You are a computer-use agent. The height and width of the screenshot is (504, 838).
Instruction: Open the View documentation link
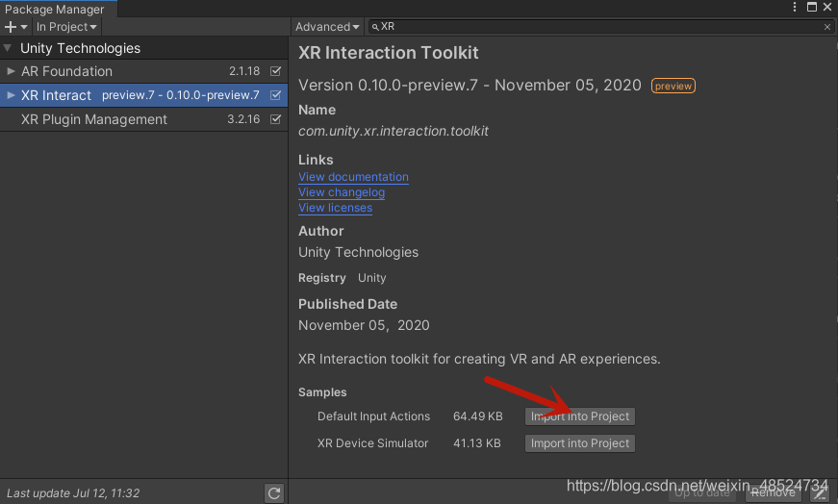tap(353, 177)
